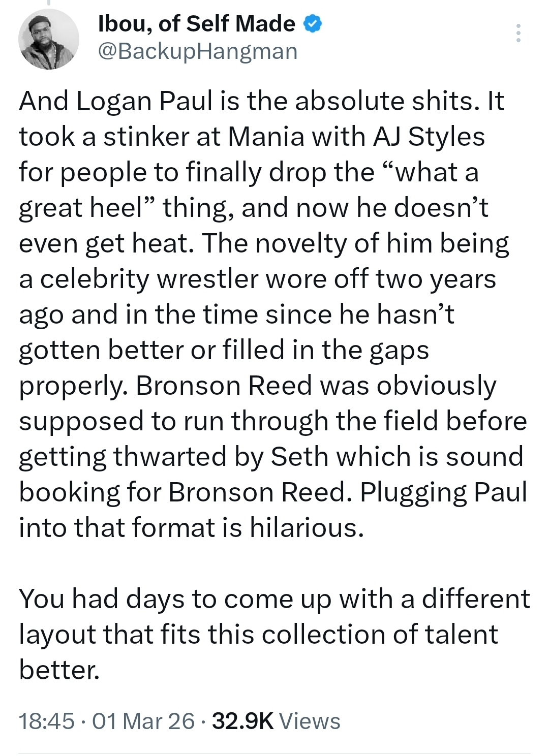Click the words "Logan Paul" in the tweet
Screen dimensions: 549x756
click(145, 101)
